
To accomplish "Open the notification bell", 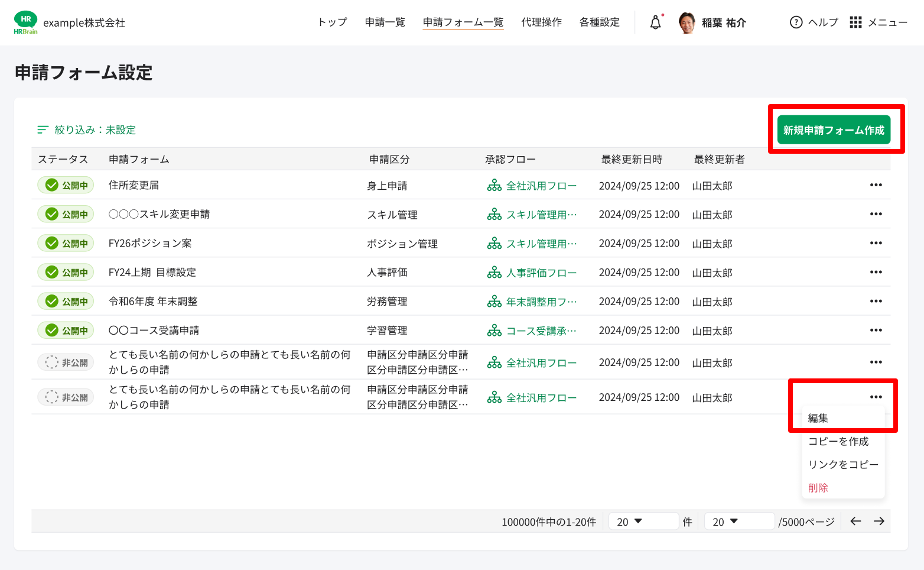I will tap(655, 22).
